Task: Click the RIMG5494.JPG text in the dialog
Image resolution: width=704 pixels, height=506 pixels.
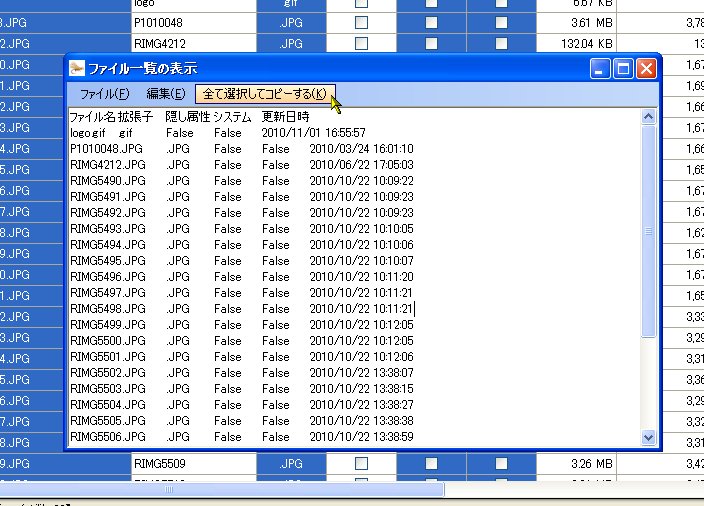Action: tap(108, 245)
